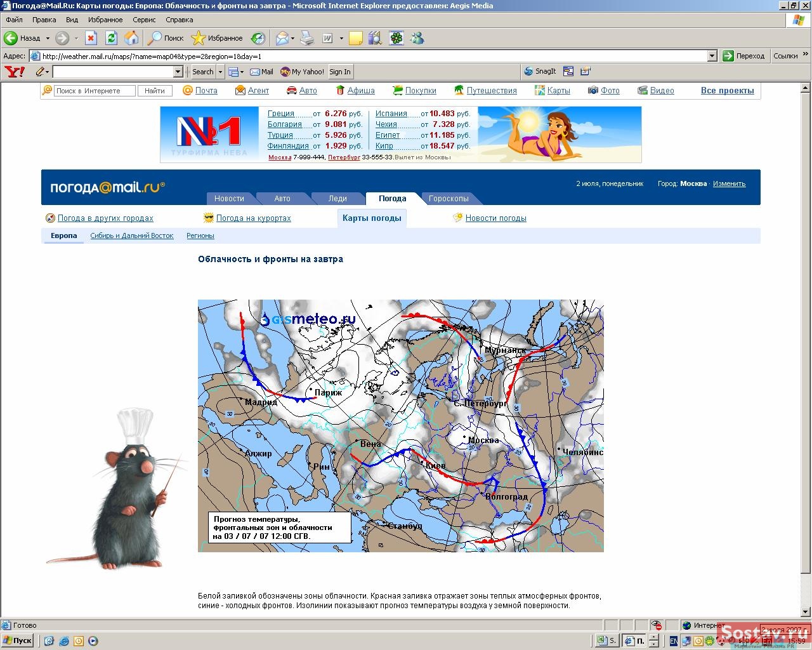Click the ICQ flower toolbar icon

pyautogui.click(x=396, y=38)
